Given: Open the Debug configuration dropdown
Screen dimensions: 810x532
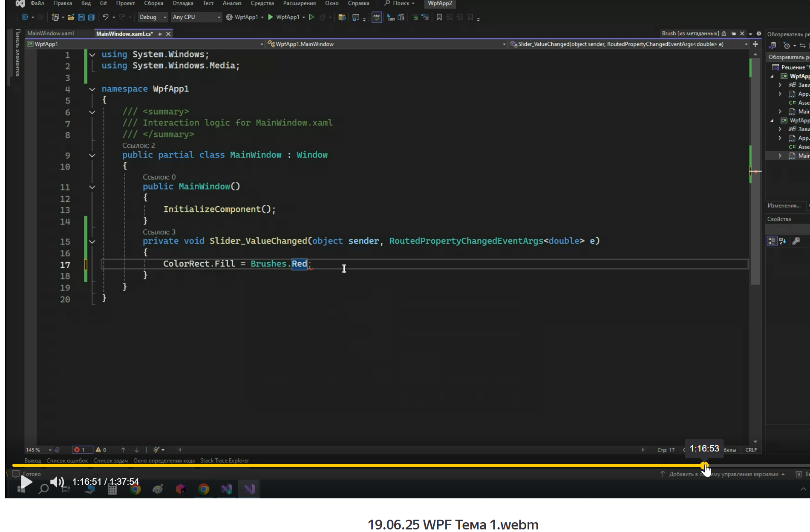Looking at the screenshot, I should [153, 17].
